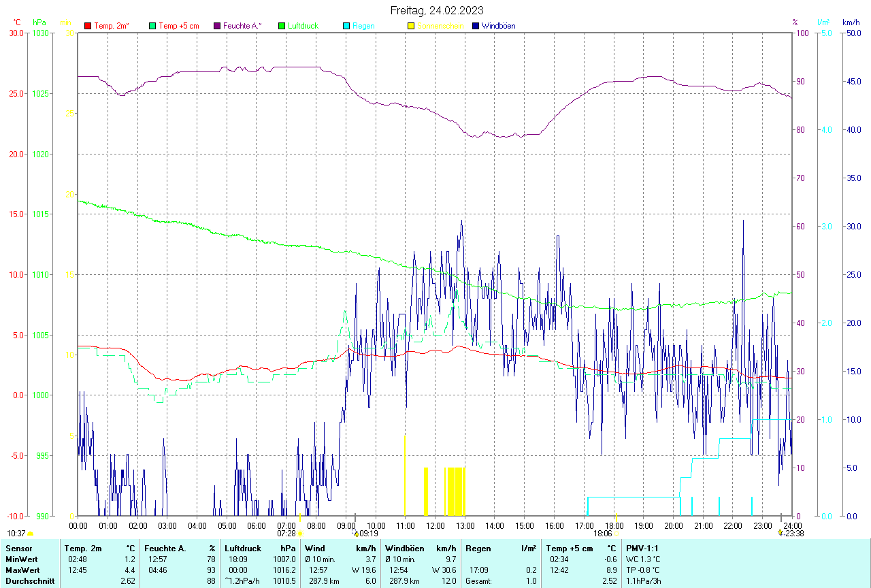The height and width of the screenshot is (588, 871).
Task: Click the cyan 'l/m²' axis unit at top
Action: tap(823, 22)
